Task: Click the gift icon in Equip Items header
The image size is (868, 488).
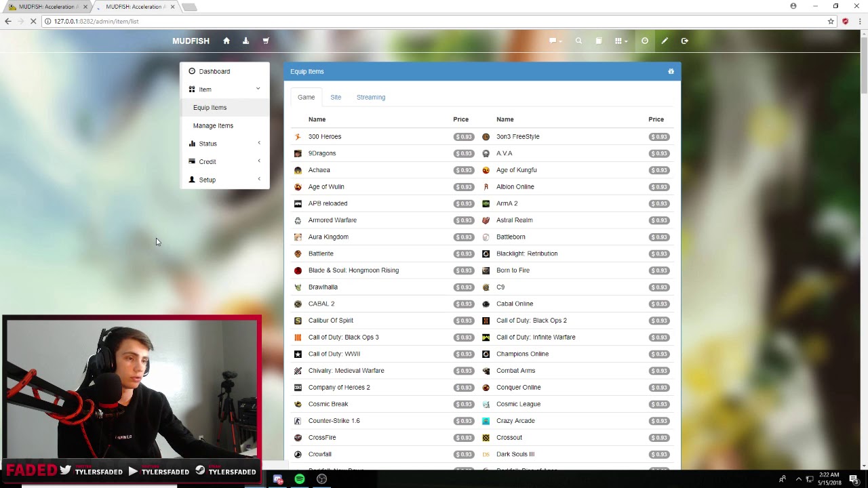Action: [x=671, y=71]
